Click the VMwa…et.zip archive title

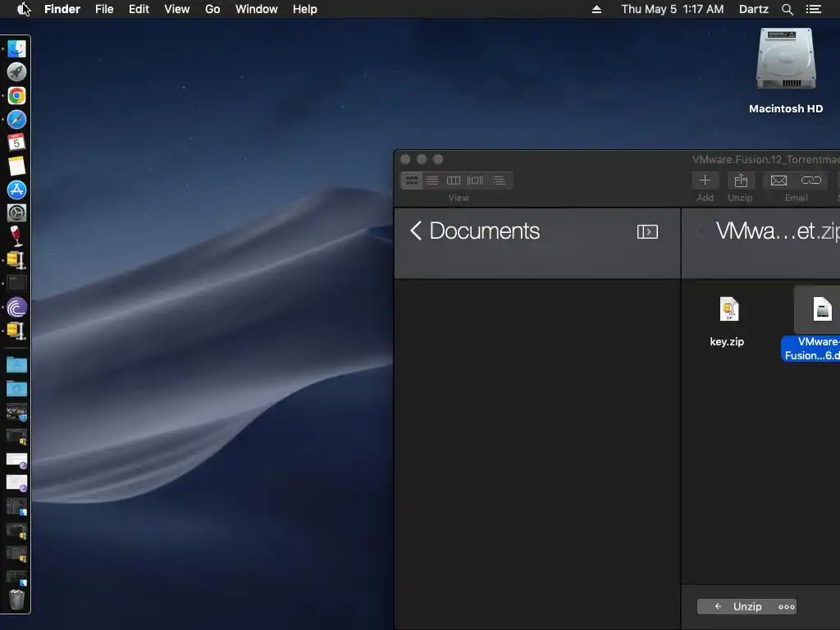click(x=778, y=231)
